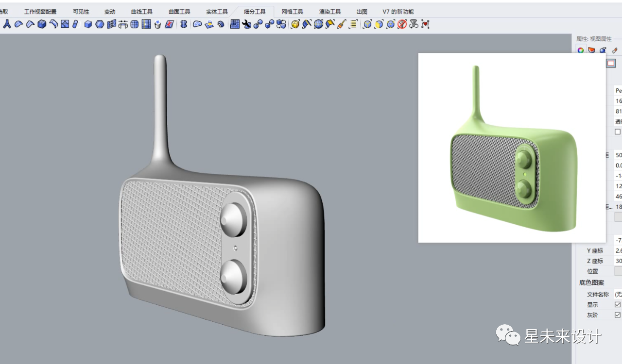Screen dimensions: 622x364
Task: Click the red rectangle viewport icon
Action: tap(611, 63)
